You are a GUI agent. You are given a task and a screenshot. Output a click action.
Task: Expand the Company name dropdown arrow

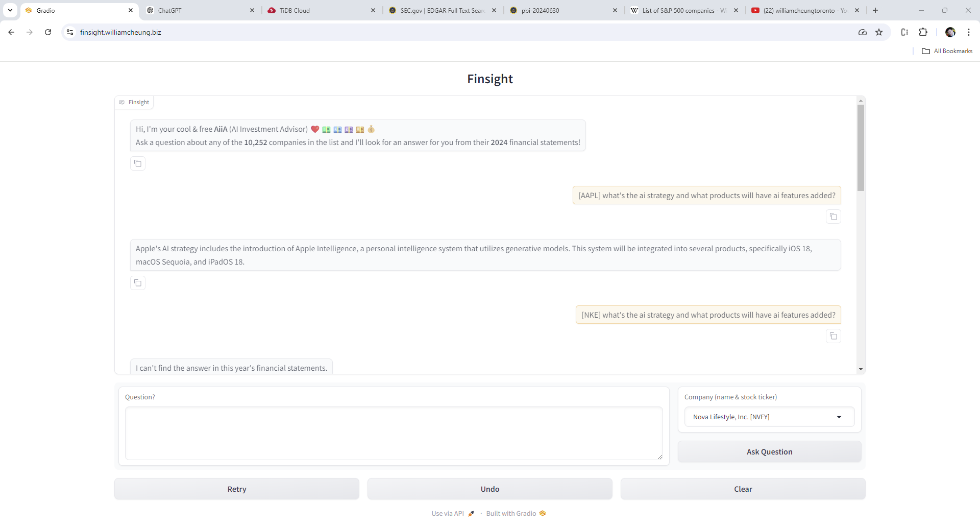(x=839, y=417)
